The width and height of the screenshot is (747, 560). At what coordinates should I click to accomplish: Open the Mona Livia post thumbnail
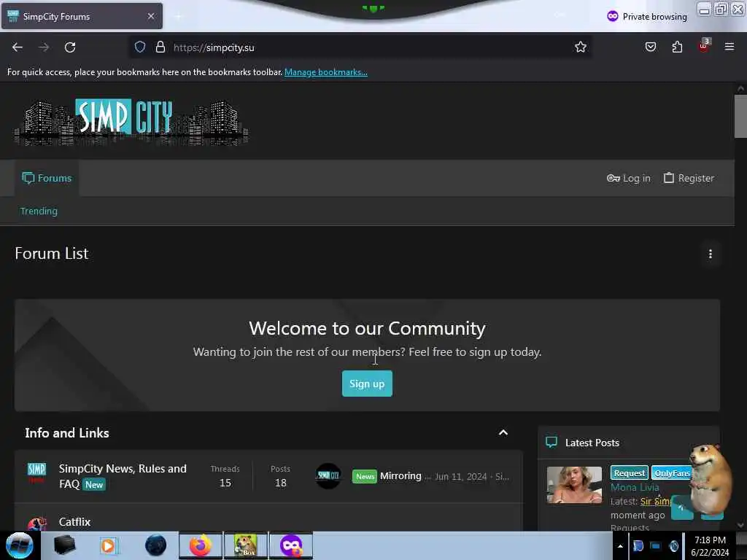point(574,485)
